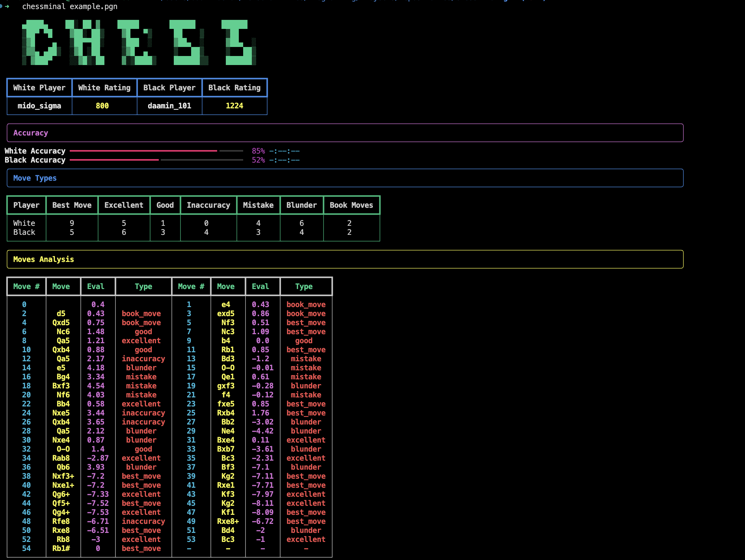Click the Black Accuracy progress bar
Viewport: 745px width, 560px height.
(x=156, y=160)
